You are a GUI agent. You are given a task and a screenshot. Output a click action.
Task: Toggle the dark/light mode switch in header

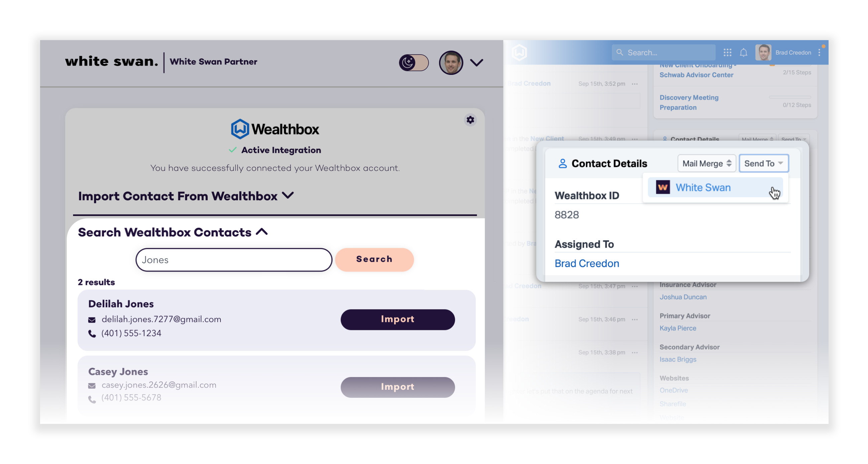413,62
